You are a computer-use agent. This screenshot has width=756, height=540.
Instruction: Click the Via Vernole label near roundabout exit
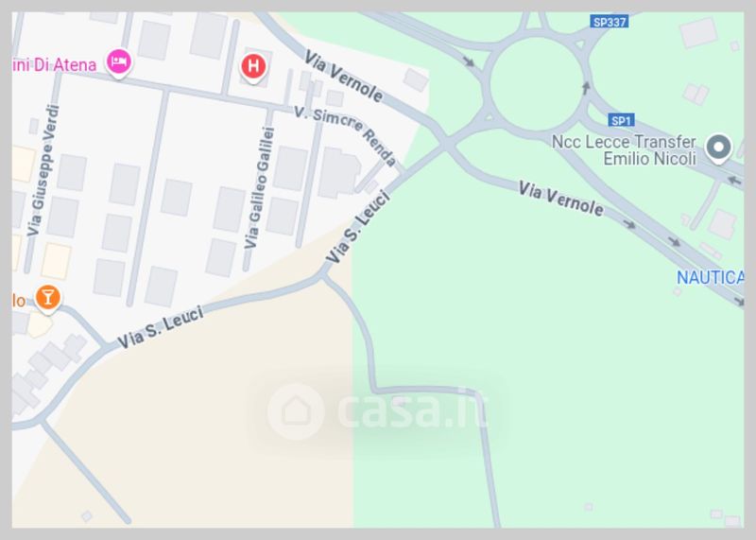pyautogui.click(x=560, y=199)
